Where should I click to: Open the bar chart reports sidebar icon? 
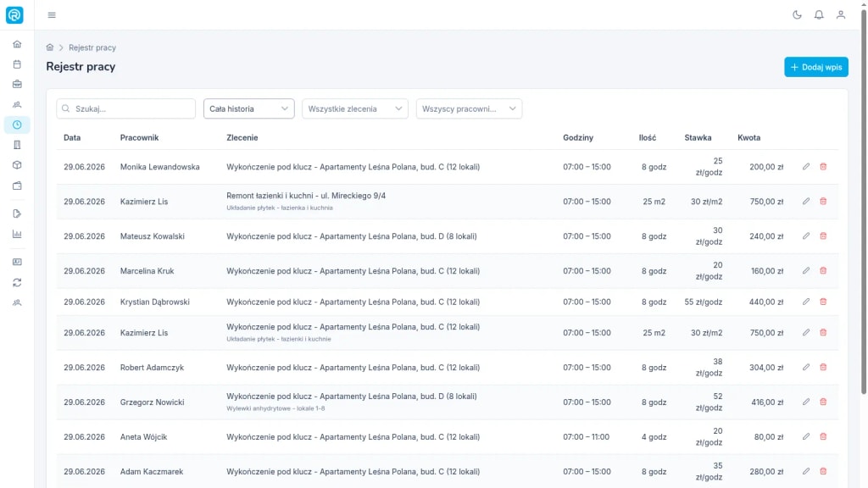(x=17, y=234)
